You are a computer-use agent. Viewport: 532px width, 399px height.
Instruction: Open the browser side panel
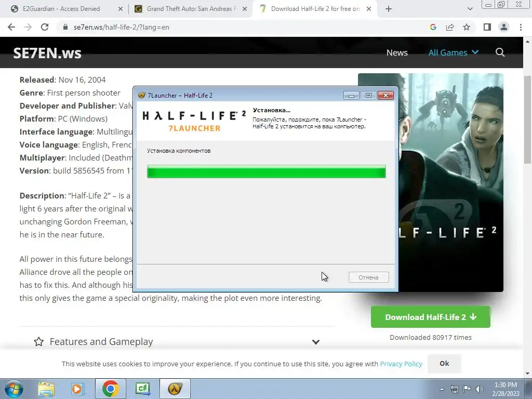click(487, 27)
